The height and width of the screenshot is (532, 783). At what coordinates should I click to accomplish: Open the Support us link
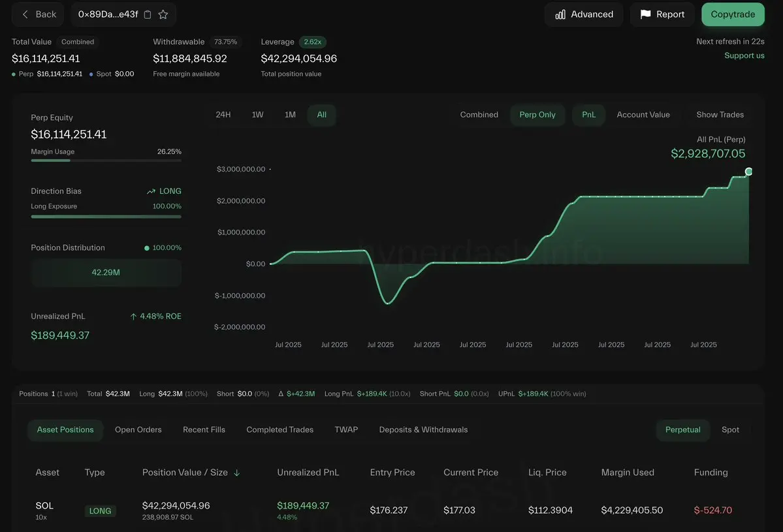[744, 55]
